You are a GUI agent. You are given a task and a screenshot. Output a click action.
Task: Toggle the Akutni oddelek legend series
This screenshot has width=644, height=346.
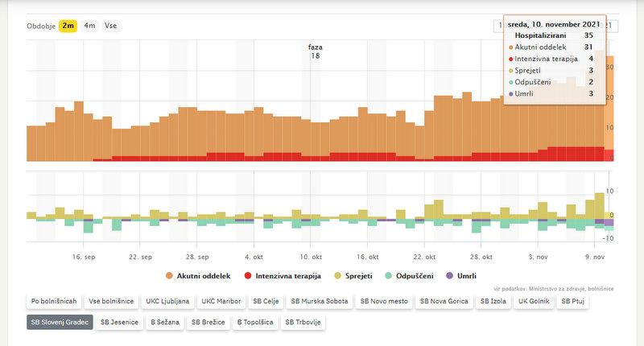click(x=197, y=277)
